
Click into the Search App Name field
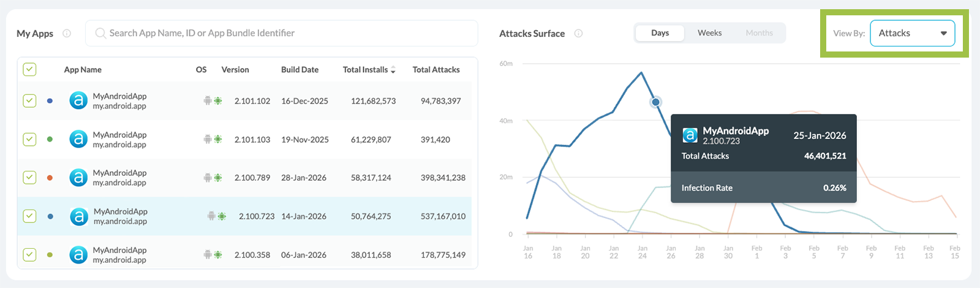288,33
